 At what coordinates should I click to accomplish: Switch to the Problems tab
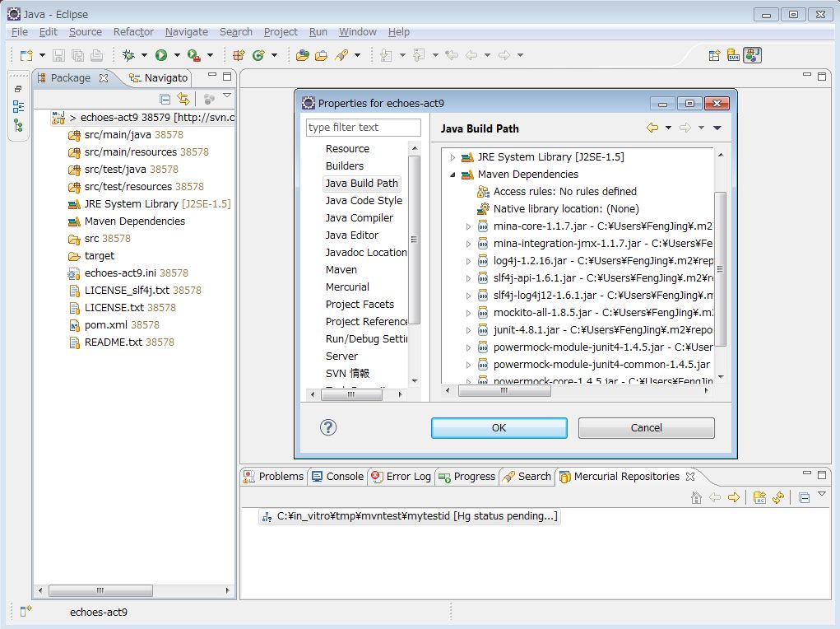[273, 476]
